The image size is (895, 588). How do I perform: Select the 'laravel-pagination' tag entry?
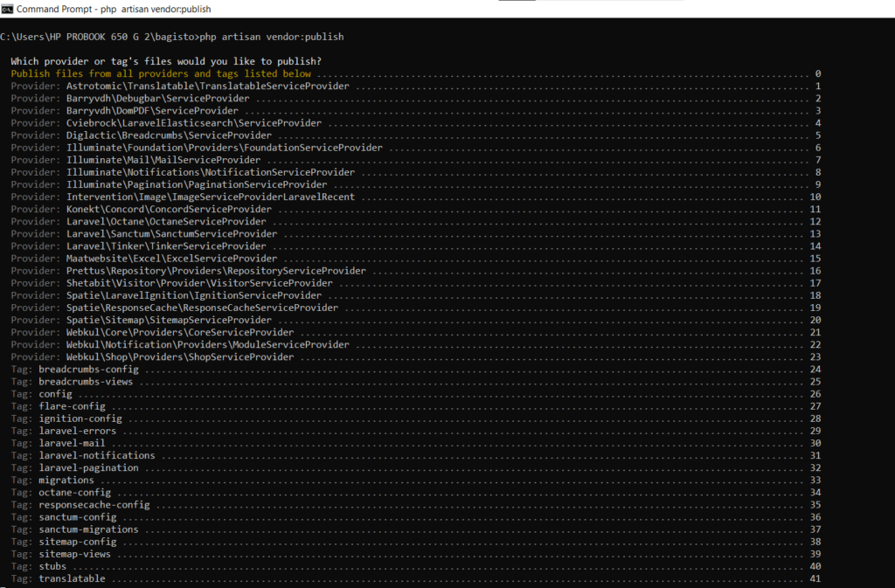coord(88,467)
